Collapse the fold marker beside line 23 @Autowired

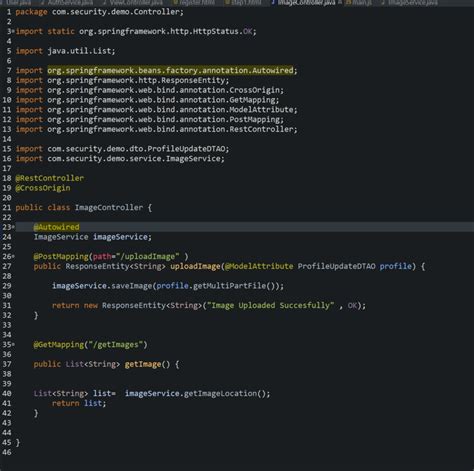coord(13,227)
